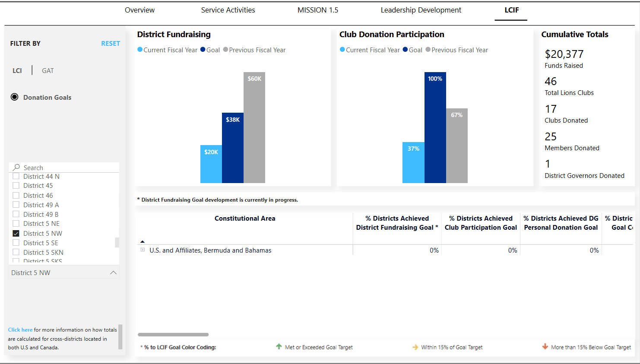Check the District 49 A checkbox
The height and width of the screenshot is (364, 640).
tap(16, 205)
